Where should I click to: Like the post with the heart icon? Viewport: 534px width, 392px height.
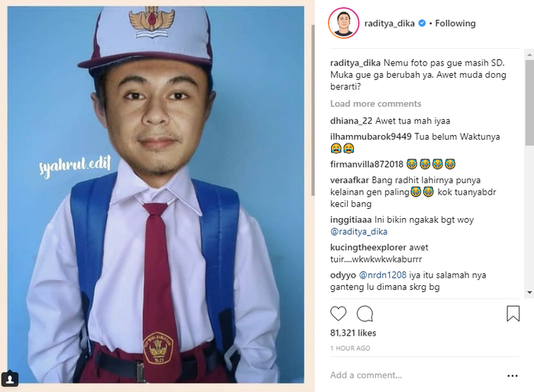click(x=339, y=313)
